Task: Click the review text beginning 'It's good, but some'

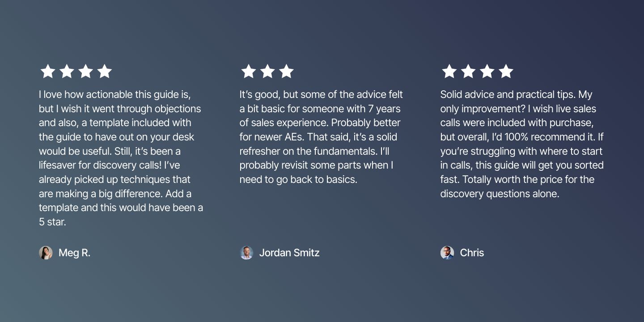Action: [321, 137]
